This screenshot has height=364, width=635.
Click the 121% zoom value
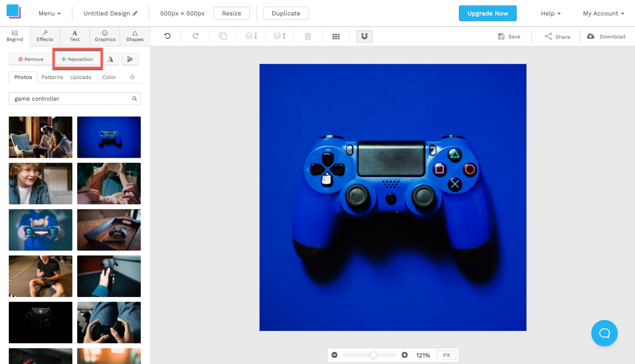tap(423, 355)
